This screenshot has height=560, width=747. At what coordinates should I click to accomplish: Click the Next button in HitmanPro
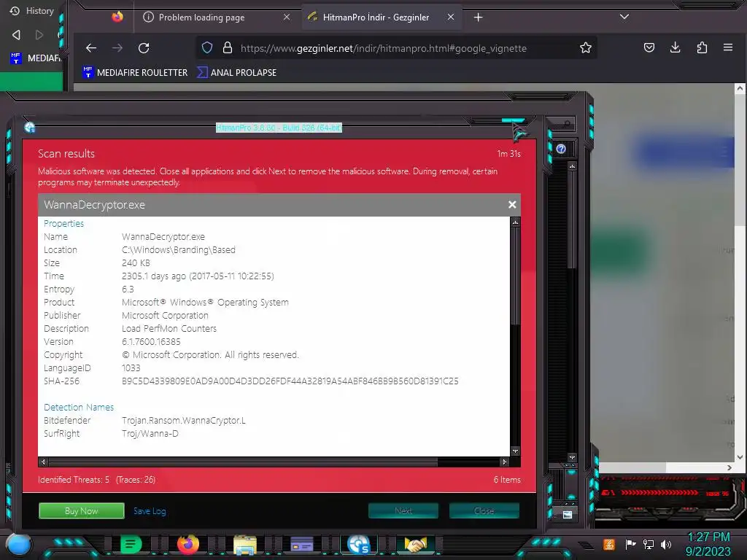coord(403,510)
